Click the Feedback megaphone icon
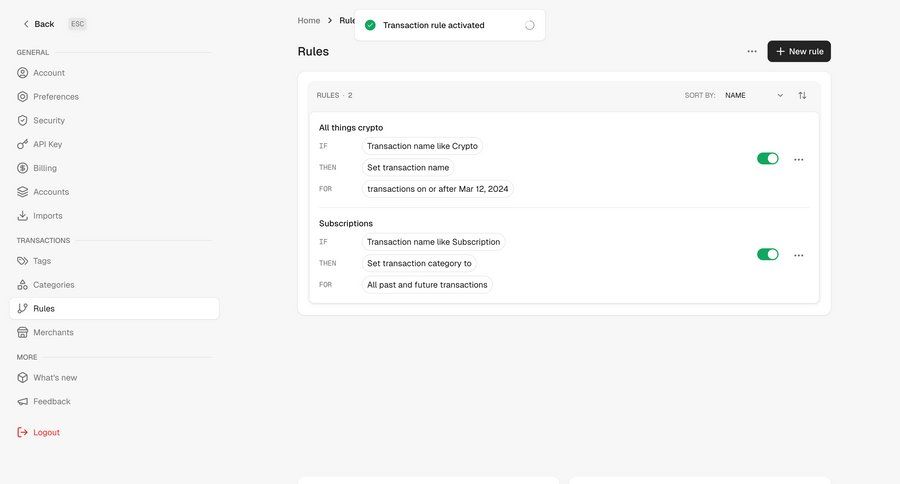This screenshot has width=900, height=484. (x=22, y=401)
